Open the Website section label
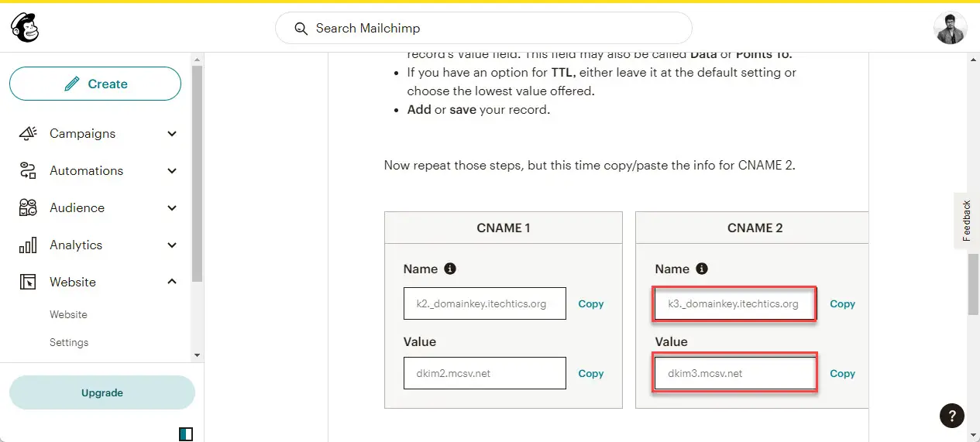 [73, 282]
